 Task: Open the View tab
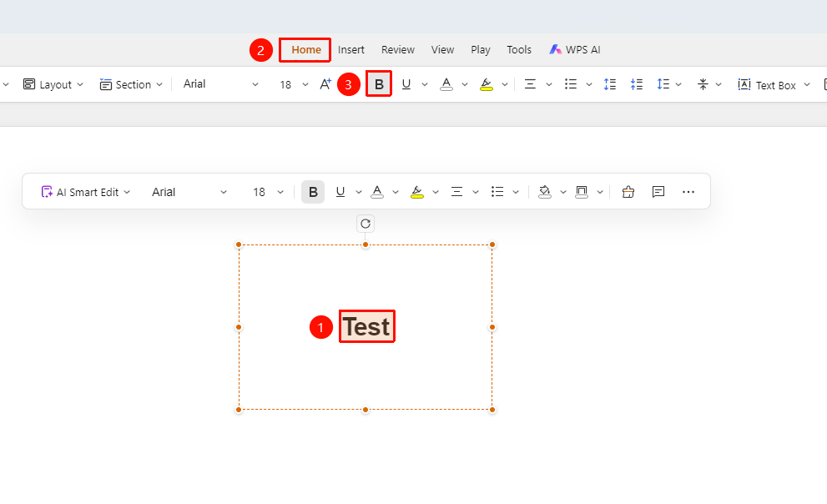(442, 49)
